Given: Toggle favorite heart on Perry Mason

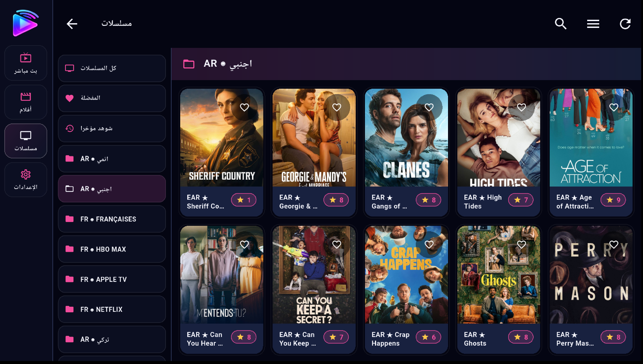Looking at the screenshot, I should point(614,244).
